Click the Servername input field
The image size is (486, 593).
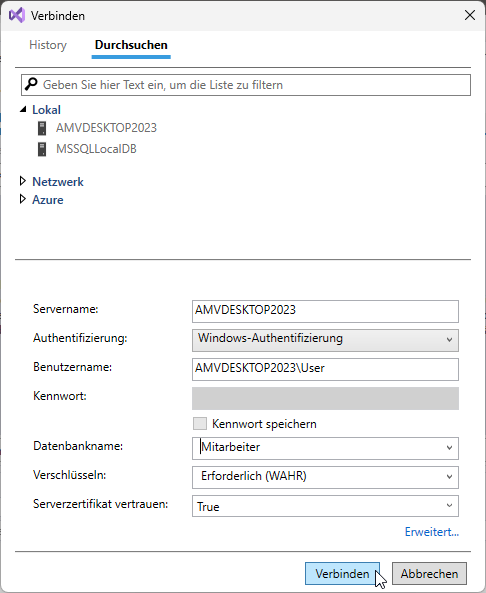tap(325, 311)
